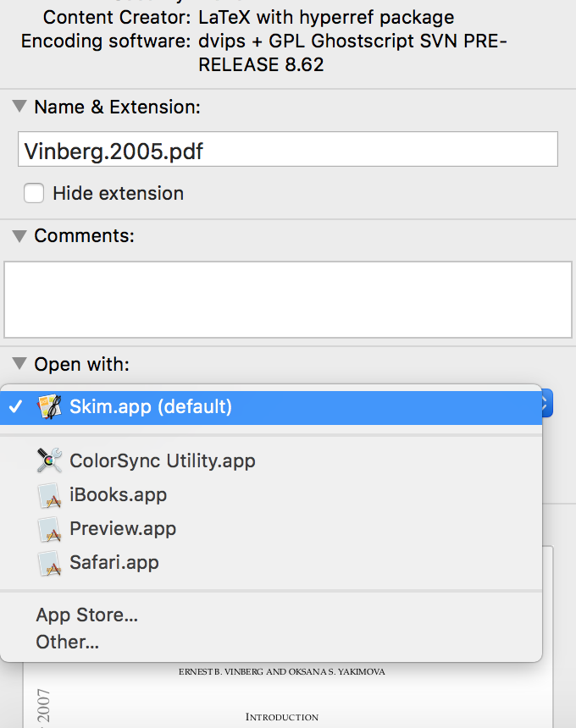Click the "LaTeX with hyperref package" text
This screenshot has width=576, height=728.
pos(326,18)
